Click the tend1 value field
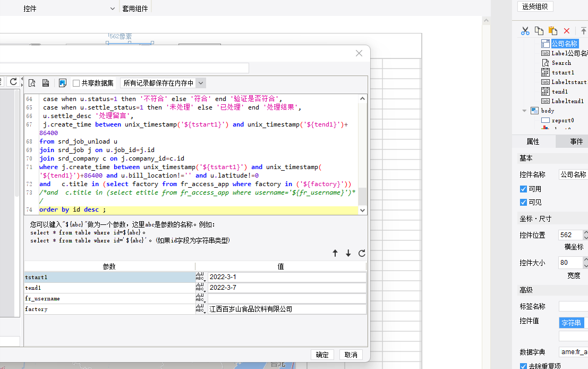The height and width of the screenshot is (369, 588). point(286,288)
